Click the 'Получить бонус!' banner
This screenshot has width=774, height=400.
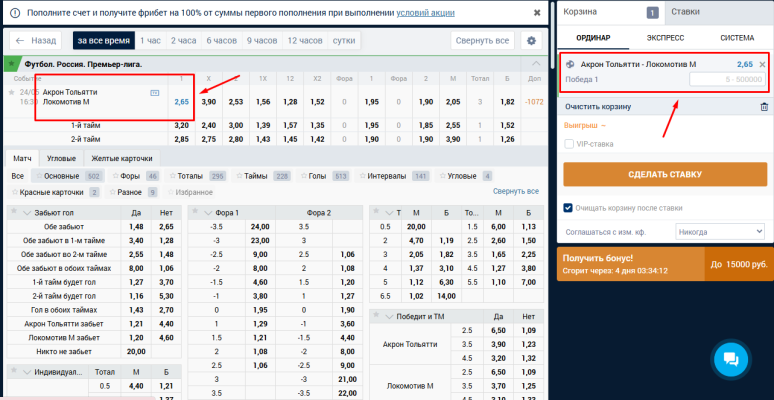pos(665,264)
